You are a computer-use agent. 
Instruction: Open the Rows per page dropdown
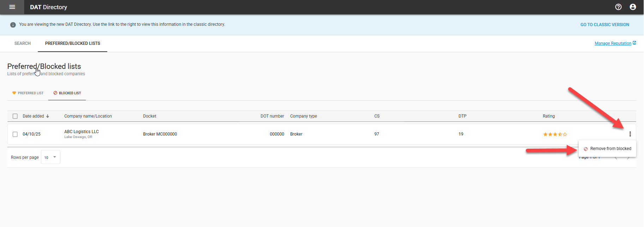50,157
